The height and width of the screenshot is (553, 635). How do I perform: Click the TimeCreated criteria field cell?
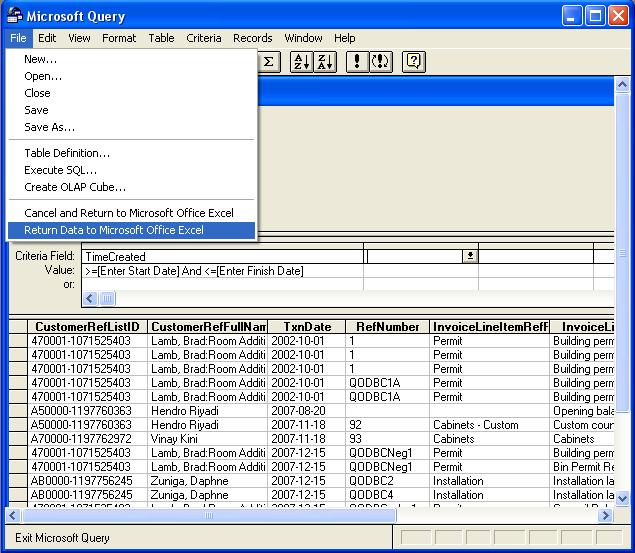(x=223, y=257)
